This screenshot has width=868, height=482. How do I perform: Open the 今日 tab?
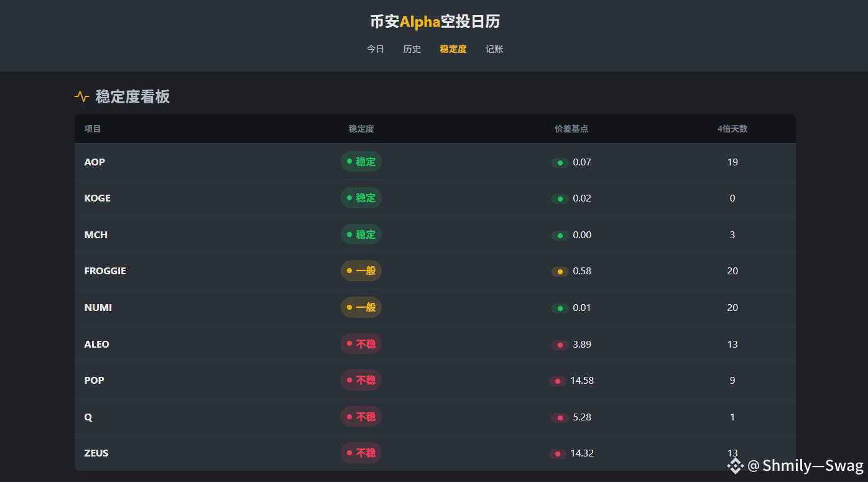pyautogui.click(x=376, y=49)
